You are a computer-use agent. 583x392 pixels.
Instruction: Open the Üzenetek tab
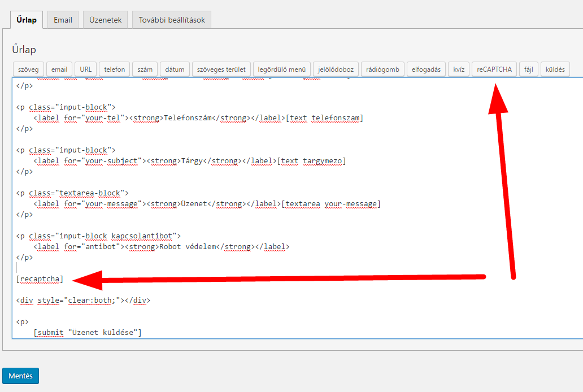pyautogui.click(x=105, y=19)
